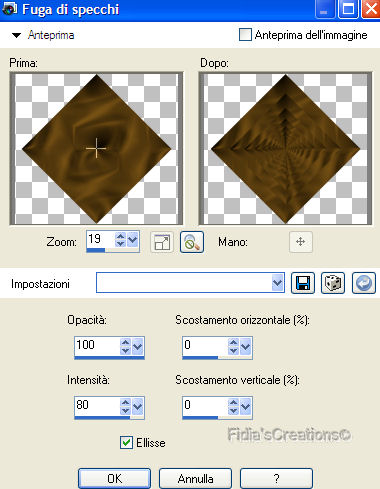Click the randomize parameters dice icon
The height and width of the screenshot is (489, 380).
333,283
